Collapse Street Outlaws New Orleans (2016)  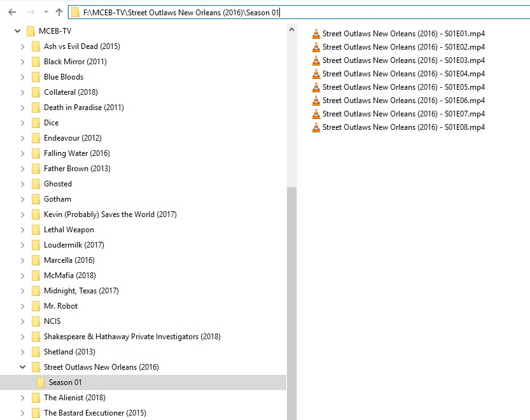(23, 367)
